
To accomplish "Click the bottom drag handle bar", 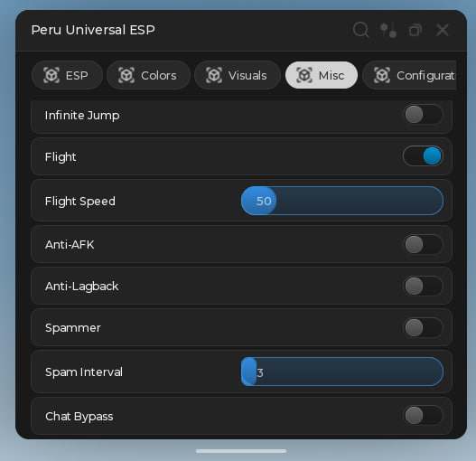I will pos(241,451).
